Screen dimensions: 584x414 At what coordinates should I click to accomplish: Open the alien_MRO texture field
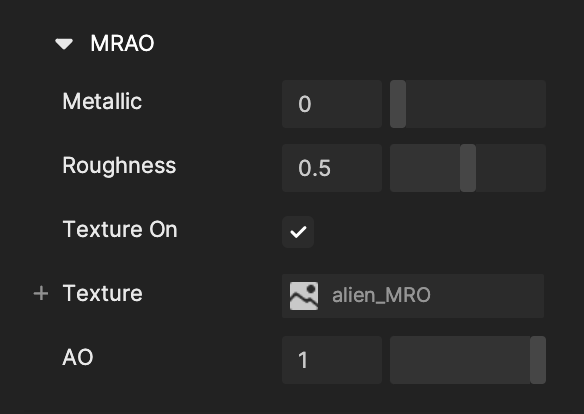(x=413, y=296)
